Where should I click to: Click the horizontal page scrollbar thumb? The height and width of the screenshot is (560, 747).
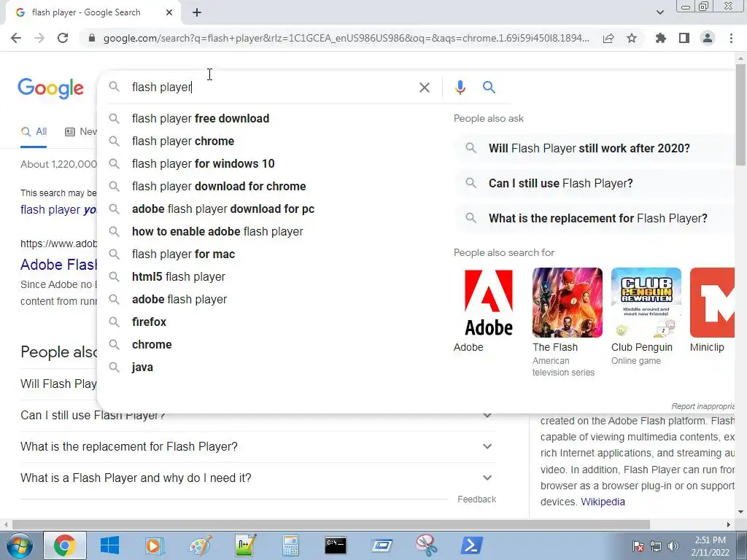[330, 524]
